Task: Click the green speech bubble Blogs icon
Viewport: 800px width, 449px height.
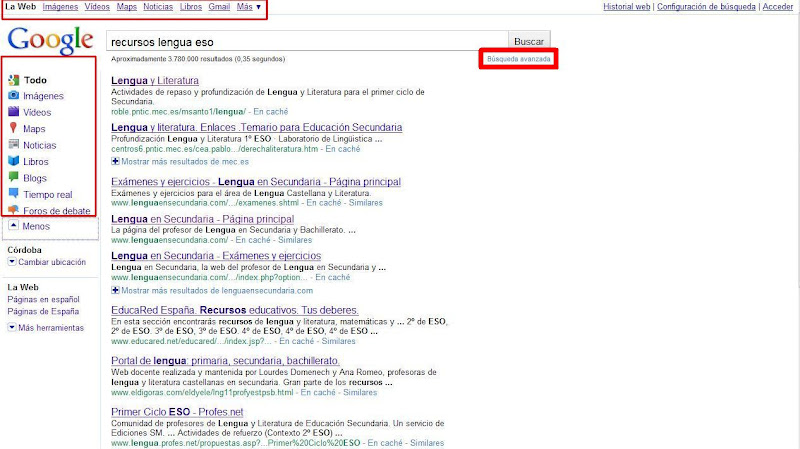Action: coord(14,178)
